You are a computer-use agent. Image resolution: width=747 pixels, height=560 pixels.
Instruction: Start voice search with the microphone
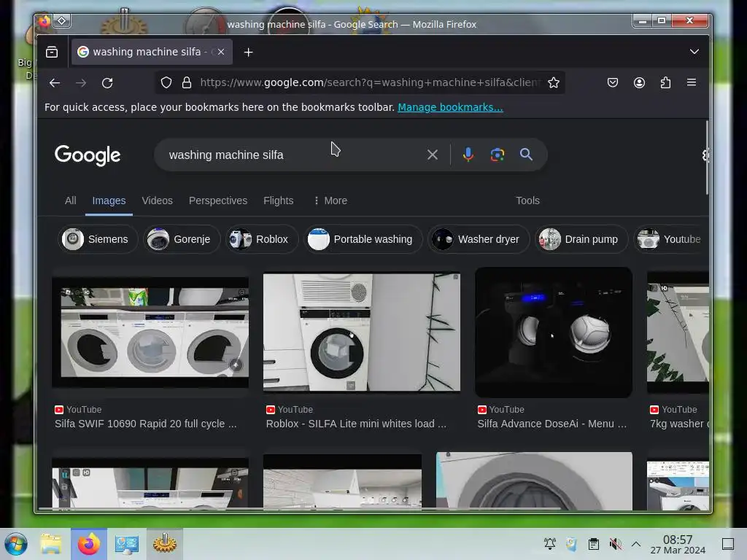point(468,155)
